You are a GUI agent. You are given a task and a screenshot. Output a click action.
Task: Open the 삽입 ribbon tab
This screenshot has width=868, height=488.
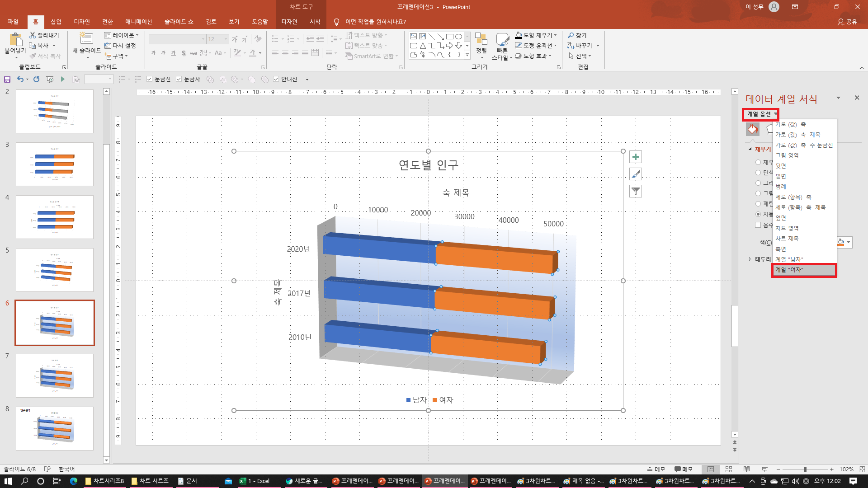click(56, 22)
